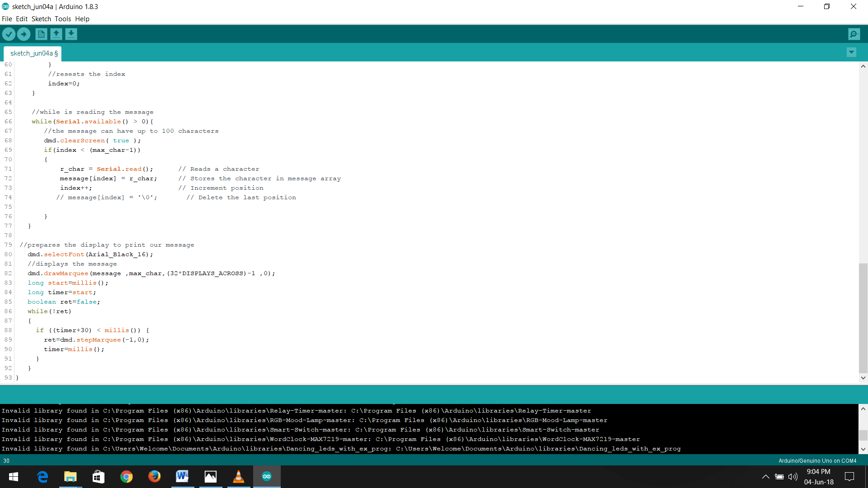Expand hidden icons in the system tray
The image size is (868, 488).
[765, 476]
